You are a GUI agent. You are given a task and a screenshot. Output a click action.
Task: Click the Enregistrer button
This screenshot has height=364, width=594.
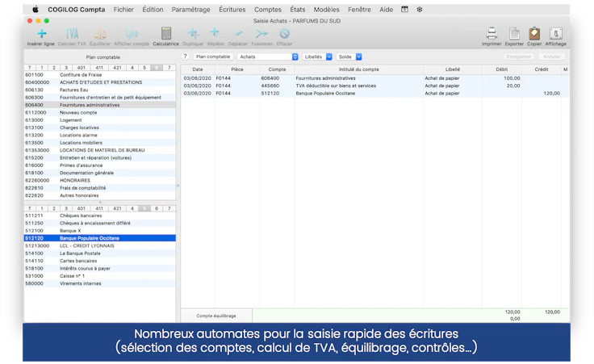click(x=519, y=56)
